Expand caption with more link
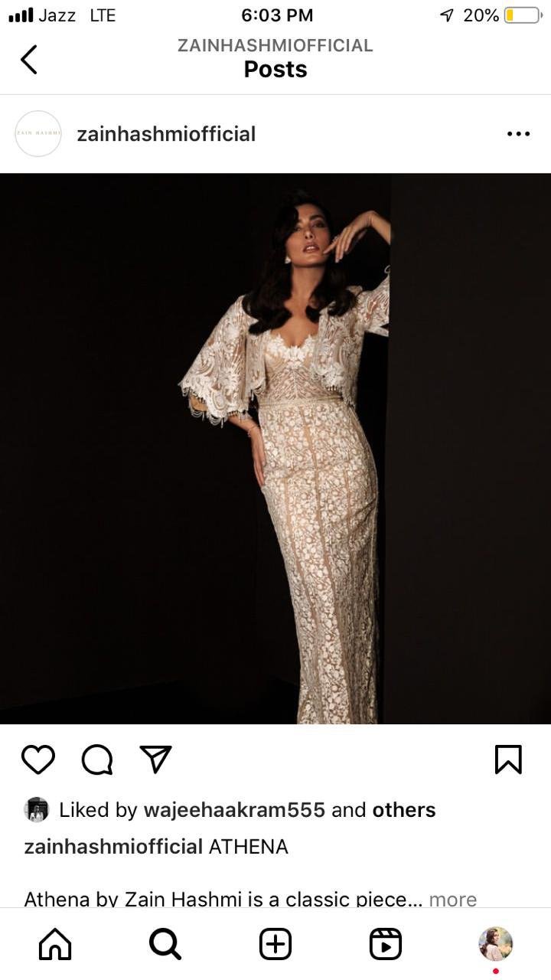This screenshot has width=551, height=980. (453, 899)
